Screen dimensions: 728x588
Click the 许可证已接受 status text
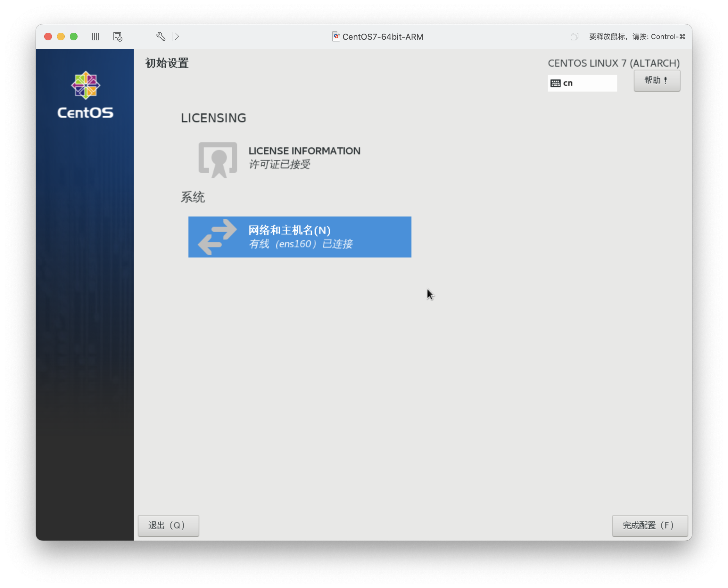point(279,165)
